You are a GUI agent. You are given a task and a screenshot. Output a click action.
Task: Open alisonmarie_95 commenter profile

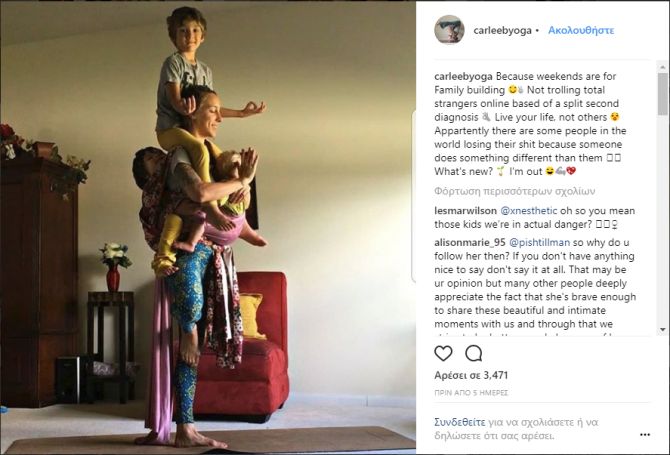tap(470, 242)
